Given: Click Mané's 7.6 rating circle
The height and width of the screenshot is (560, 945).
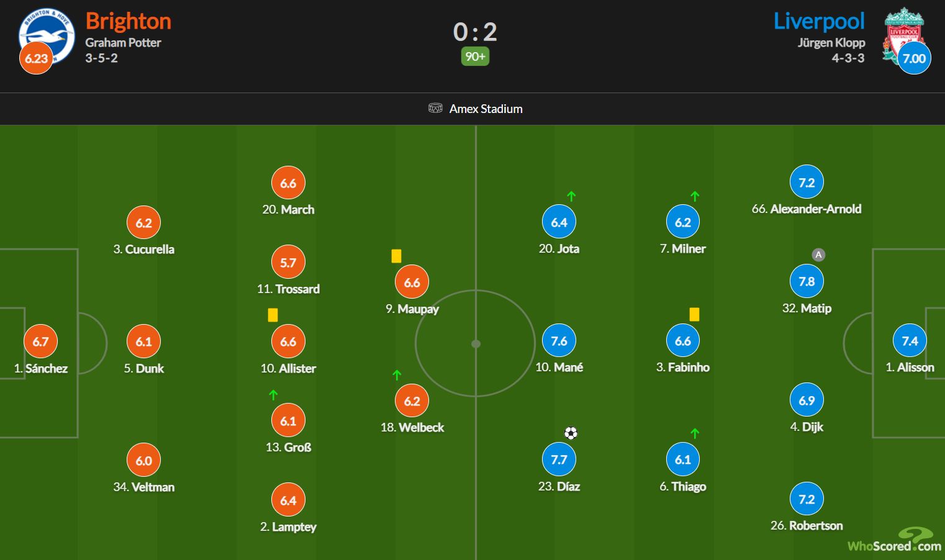Looking at the screenshot, I should click(x=559, y=341).
